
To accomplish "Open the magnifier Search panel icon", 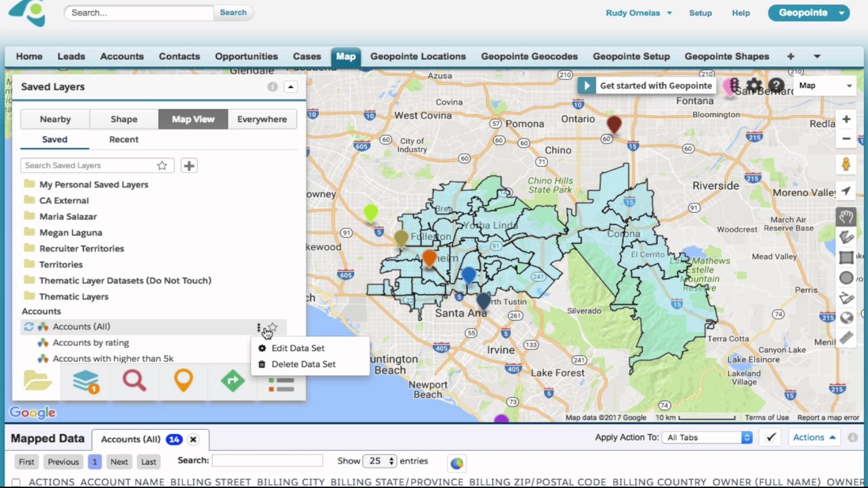I will 134,381.
